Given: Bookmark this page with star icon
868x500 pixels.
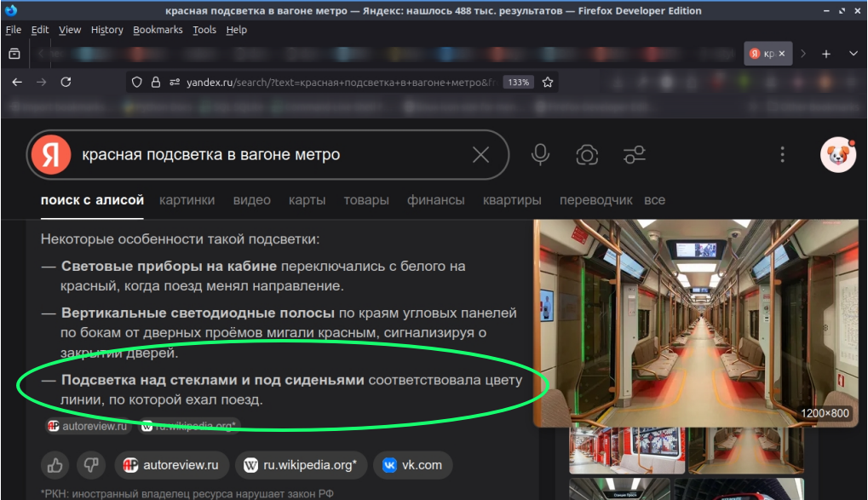Looking at the screenshot, I should point(548,83).
